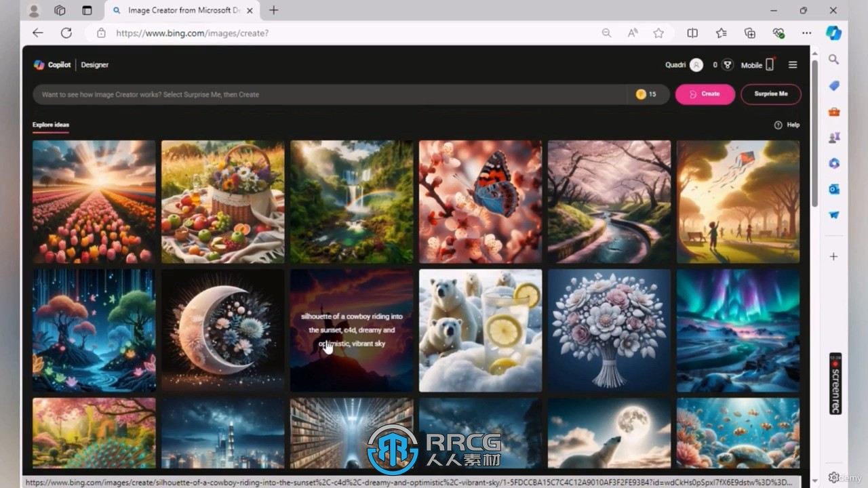This screenshot has width=868, height=488.
Task: Refresh the current page
Action: (66, 33)
